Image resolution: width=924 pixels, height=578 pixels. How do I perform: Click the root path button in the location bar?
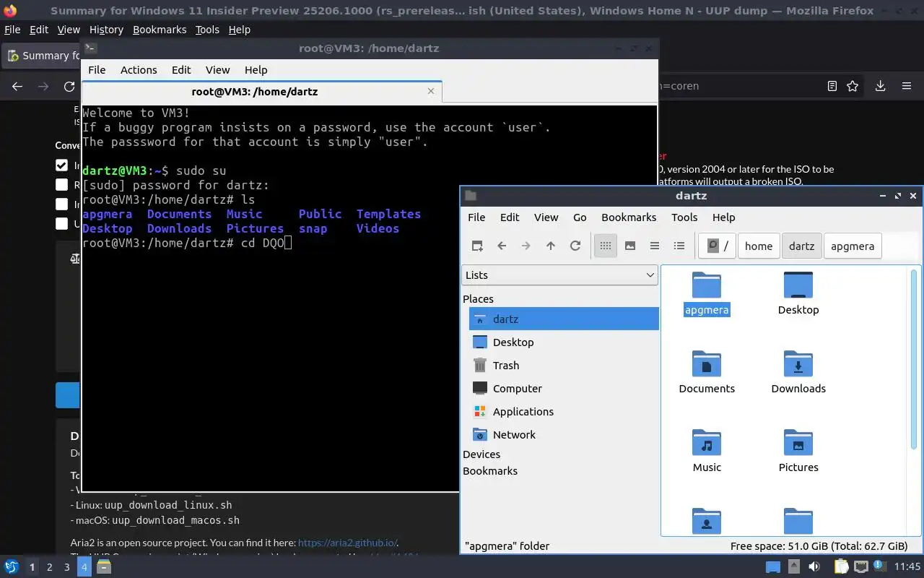pyautogui.click(x=717, y=246)
